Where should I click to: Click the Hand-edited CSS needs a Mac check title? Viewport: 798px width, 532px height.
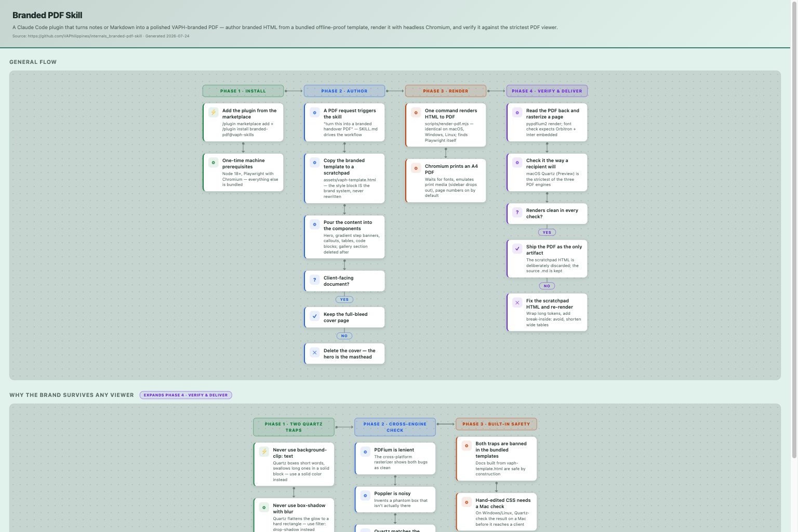[503, 503]
